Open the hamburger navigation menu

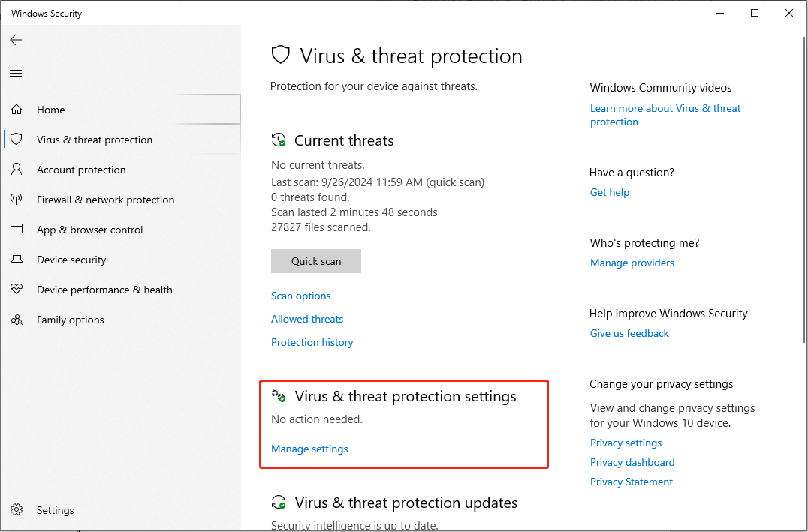click(16, 73)
